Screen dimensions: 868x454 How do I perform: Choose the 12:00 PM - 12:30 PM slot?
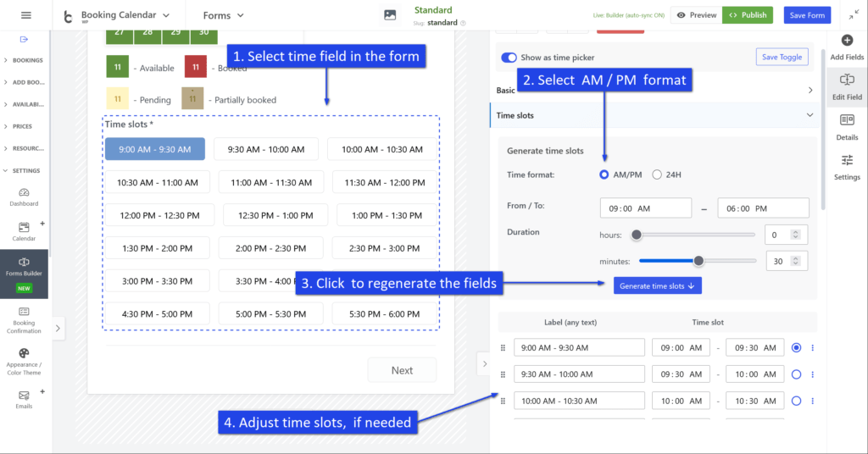pos(159,216)
